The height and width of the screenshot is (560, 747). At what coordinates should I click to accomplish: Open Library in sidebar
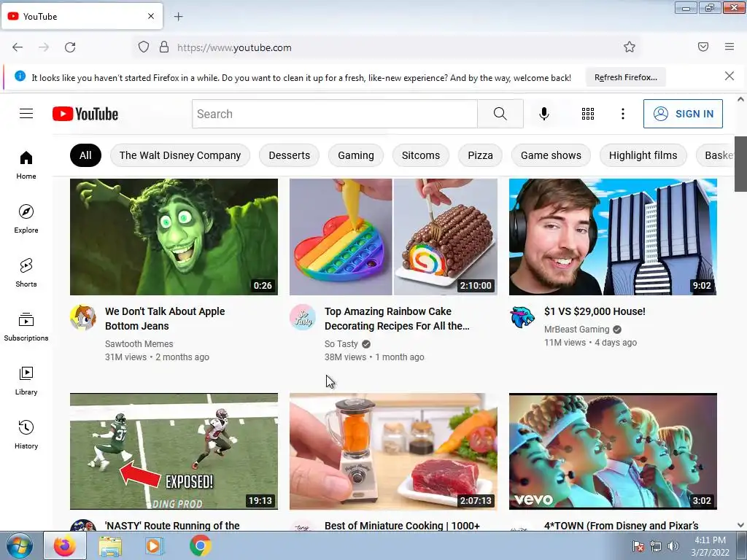26,381
